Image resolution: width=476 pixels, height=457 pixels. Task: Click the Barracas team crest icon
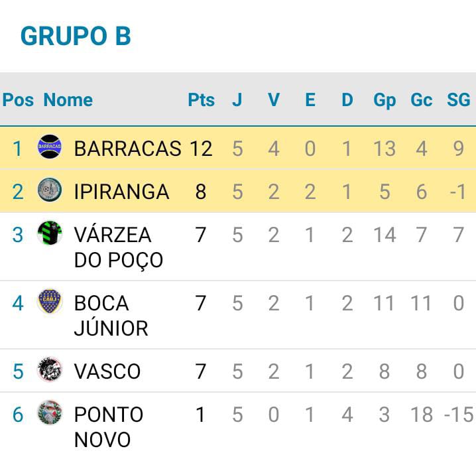pos(50,147)
